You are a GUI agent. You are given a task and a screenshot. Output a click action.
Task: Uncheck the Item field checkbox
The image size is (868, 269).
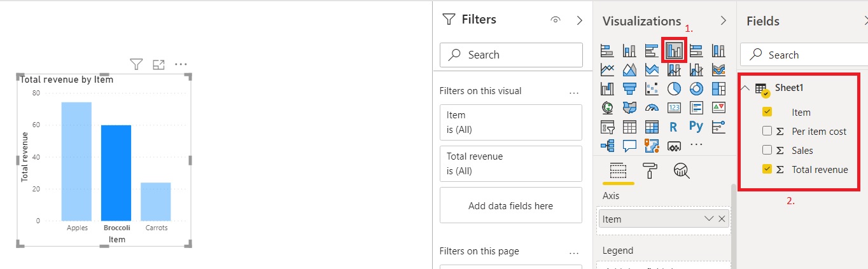click(767, 112)
